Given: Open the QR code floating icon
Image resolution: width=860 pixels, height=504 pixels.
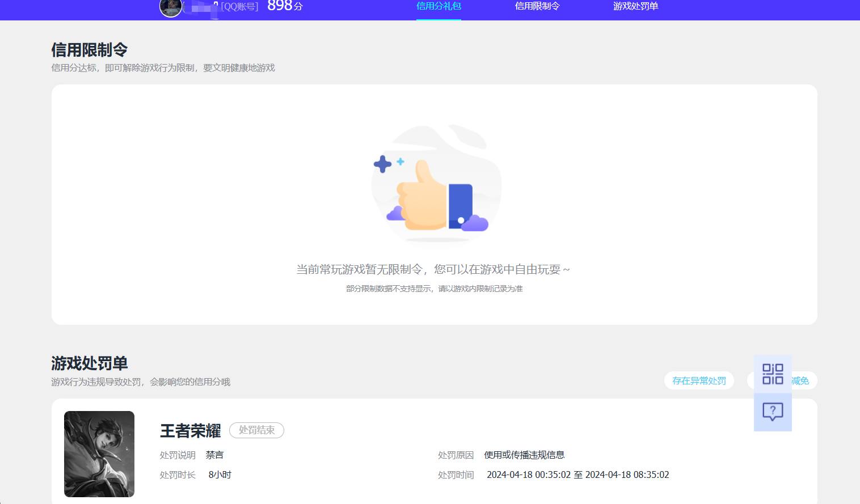Looking at the screenshot, I should 773,374.
